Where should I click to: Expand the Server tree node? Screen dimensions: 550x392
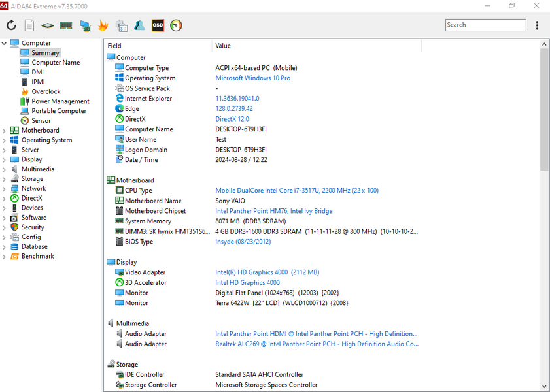pos(4,150)
